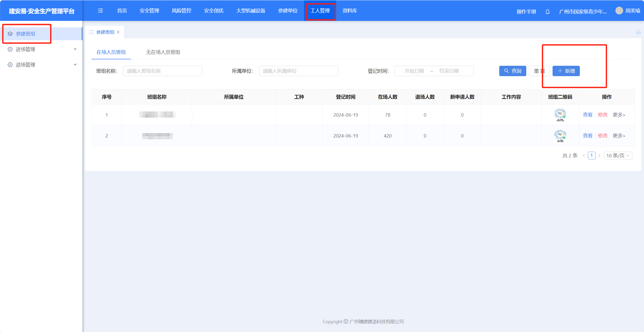Click the sidebar collapse menu icon
Screen dimensions: 644x332
100,11
